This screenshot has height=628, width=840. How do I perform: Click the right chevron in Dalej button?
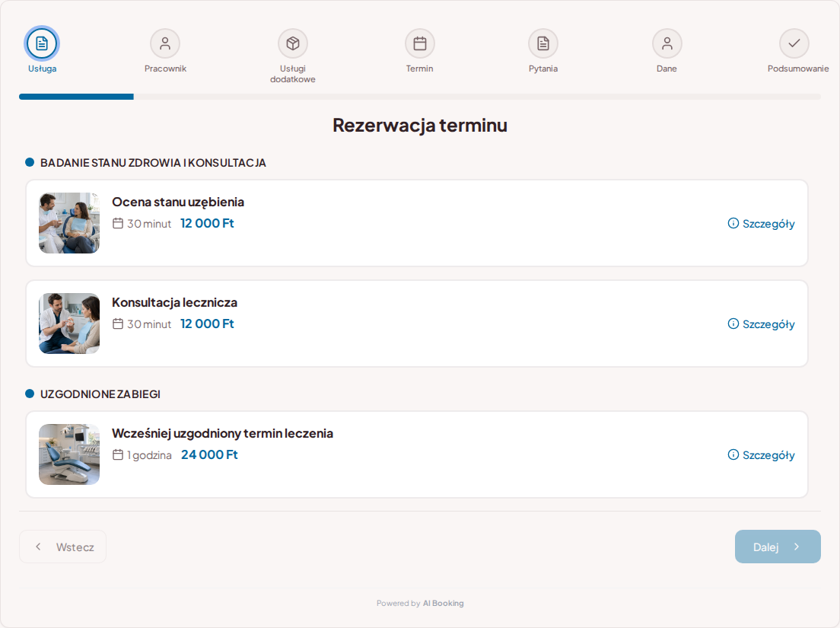[797, 547]
